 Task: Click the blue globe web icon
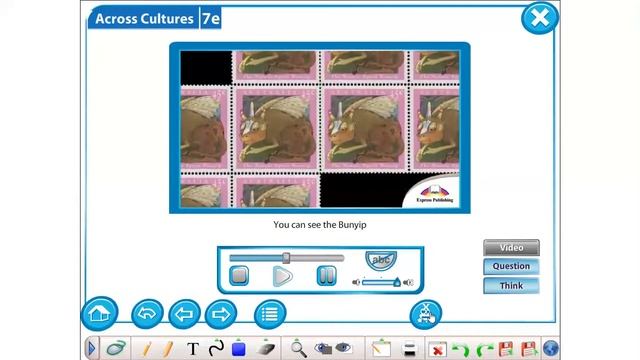tap(551, 349)
